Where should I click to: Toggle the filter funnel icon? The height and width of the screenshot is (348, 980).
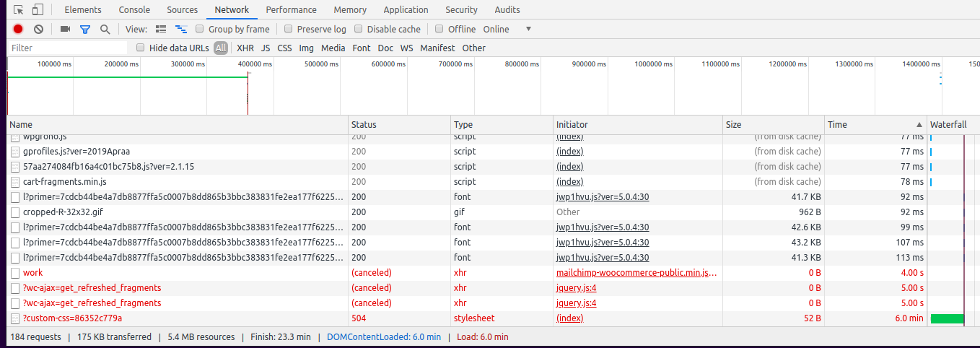85,29
